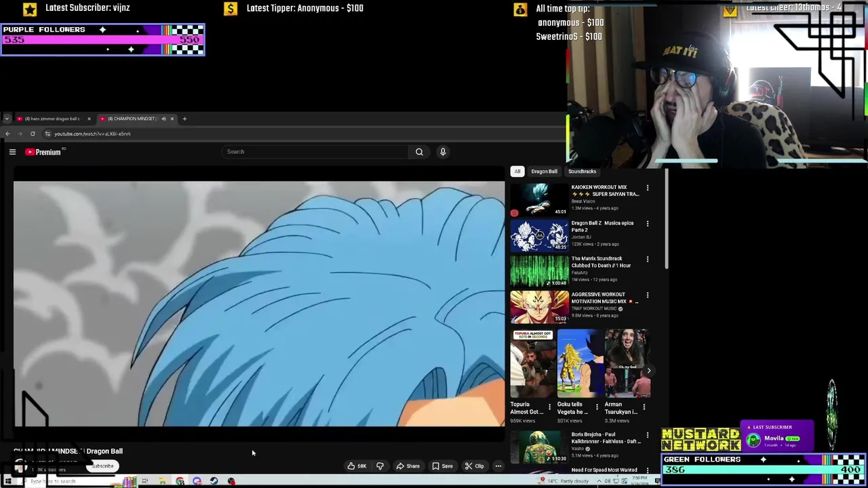
Task: Close the CHAMPION MINDSET tab
Action: pyautogui.click(x=172, y=119)
